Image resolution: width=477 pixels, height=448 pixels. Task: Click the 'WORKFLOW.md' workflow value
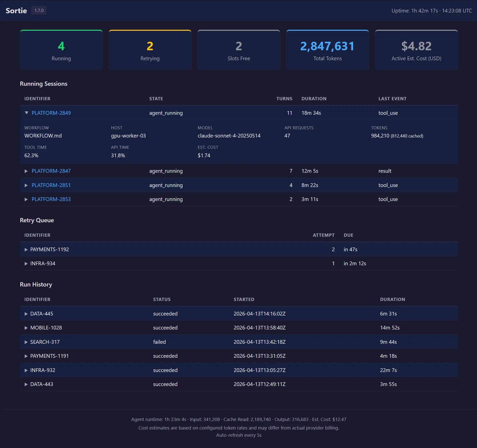(x=43, y=136)
